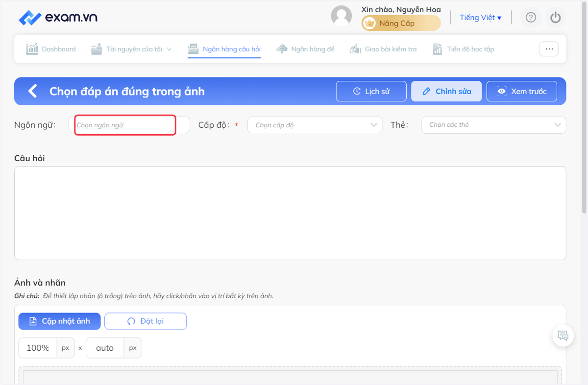
Task: Switch to Giao bài kiểm tra tab
Action: tap(383, 49)
